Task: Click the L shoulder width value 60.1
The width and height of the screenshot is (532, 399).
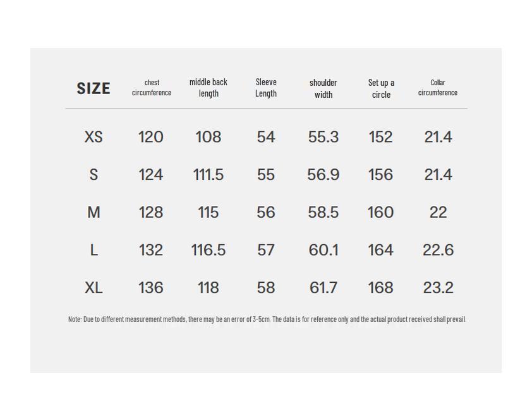Action: (323, 251)
